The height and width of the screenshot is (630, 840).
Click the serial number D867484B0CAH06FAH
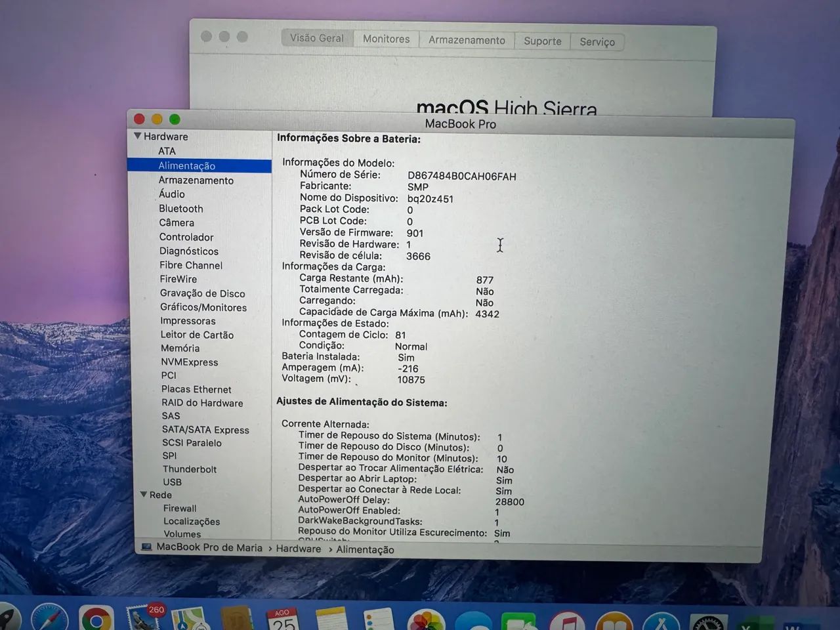click(462, 176)
